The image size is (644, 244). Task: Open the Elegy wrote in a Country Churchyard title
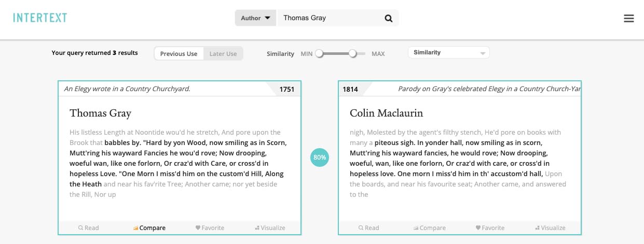[127, 89]
